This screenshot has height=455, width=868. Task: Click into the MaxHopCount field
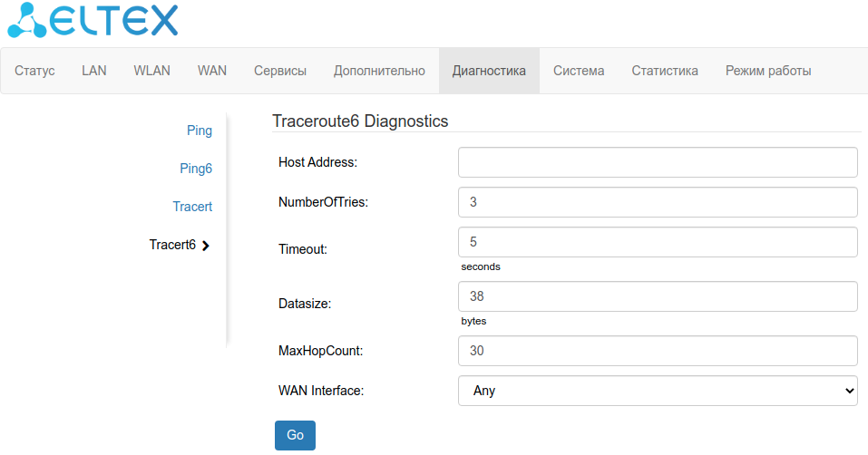pos(658,351)
